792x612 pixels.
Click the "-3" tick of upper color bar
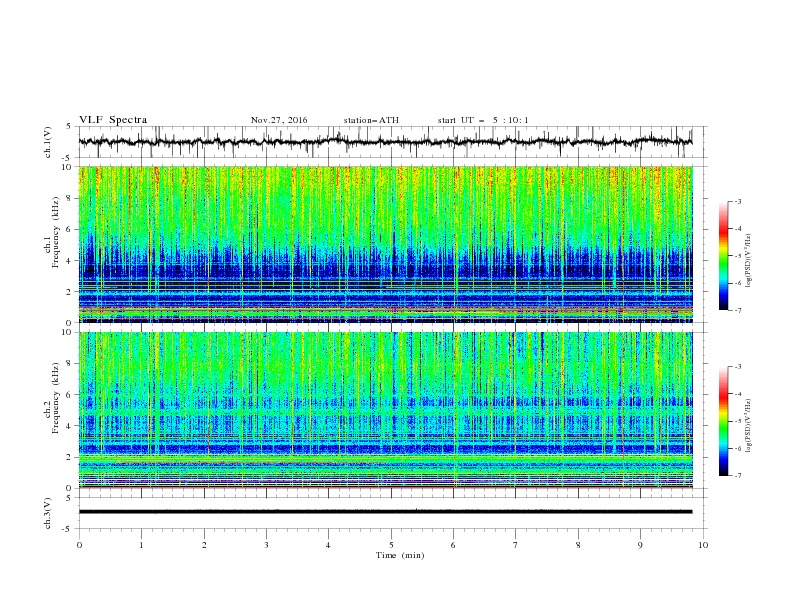coord(737,201)
